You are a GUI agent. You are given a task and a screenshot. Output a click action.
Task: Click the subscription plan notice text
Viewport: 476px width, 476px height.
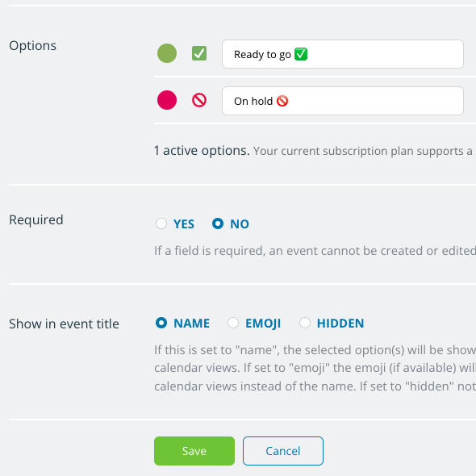coord(365,151)
